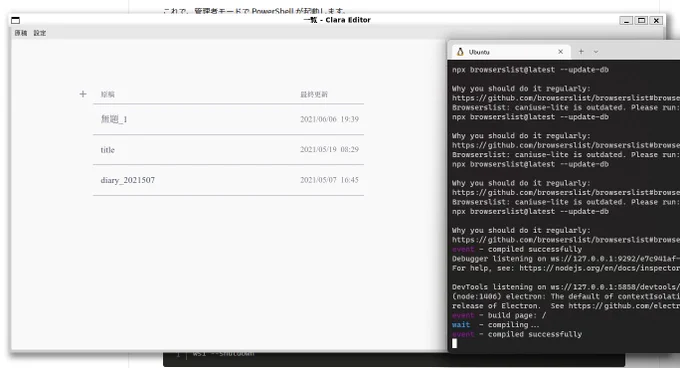Open a new terminal tab with plus
Viewport: 680px width, 368px height.
581,52
